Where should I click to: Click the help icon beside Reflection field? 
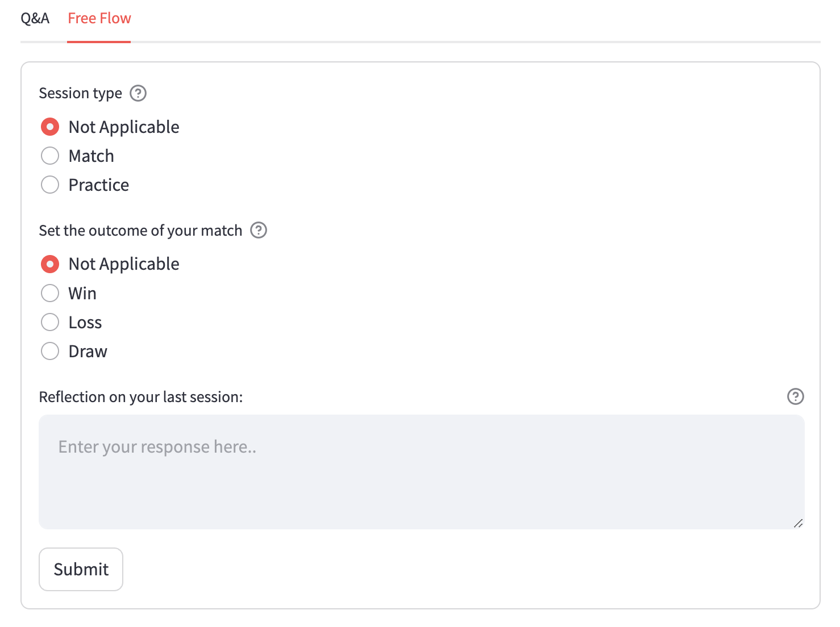tap(796, 396)
